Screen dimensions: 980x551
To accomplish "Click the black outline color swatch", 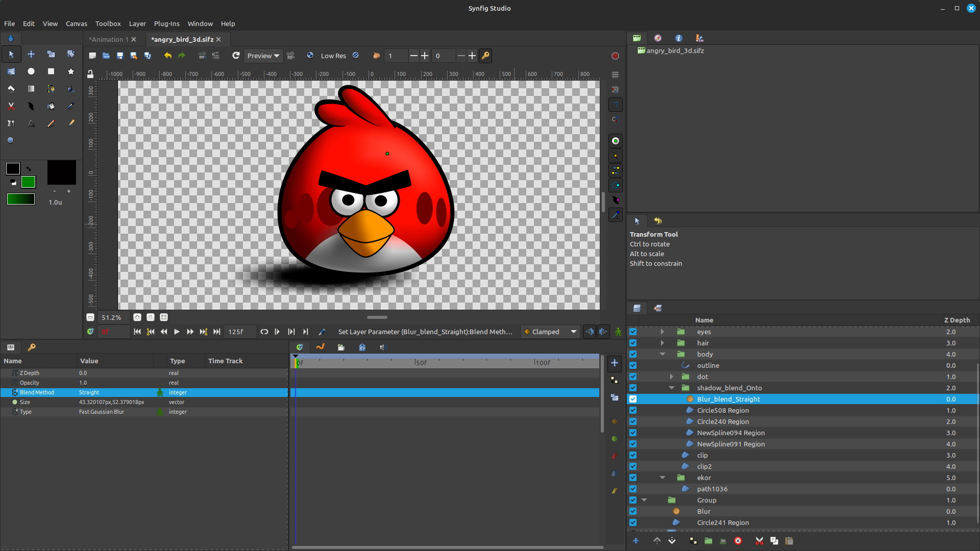I will tap(13, 169).
